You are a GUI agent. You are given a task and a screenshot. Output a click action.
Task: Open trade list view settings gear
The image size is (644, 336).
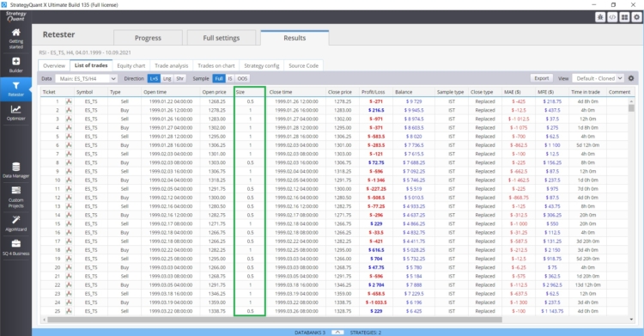631,78
